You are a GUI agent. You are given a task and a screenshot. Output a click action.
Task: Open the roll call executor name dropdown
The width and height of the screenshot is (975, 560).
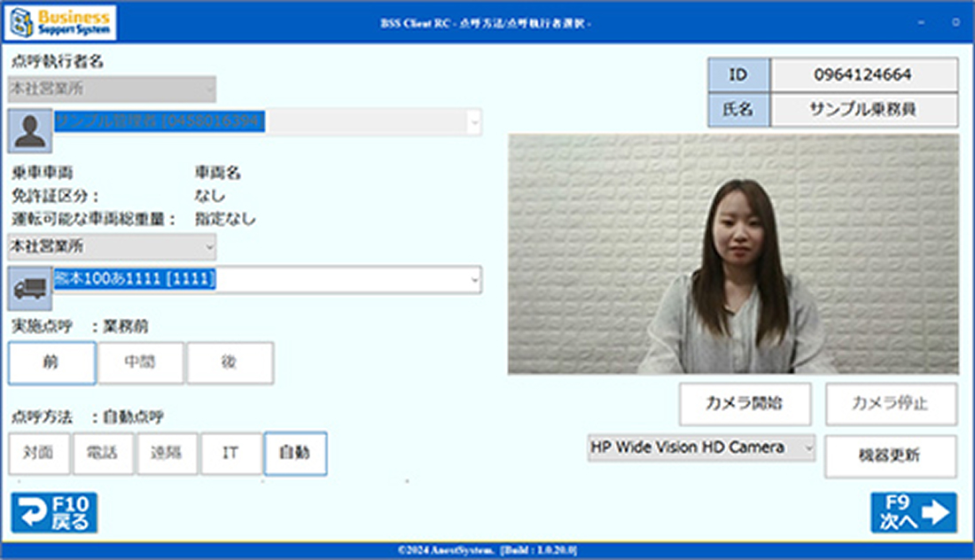click(x=474, y=122)
